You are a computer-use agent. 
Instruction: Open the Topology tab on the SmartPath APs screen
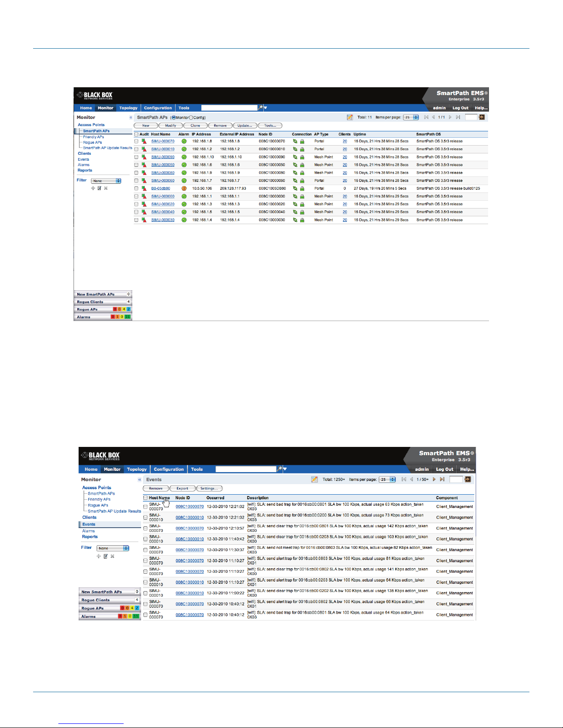coord(128,108)
